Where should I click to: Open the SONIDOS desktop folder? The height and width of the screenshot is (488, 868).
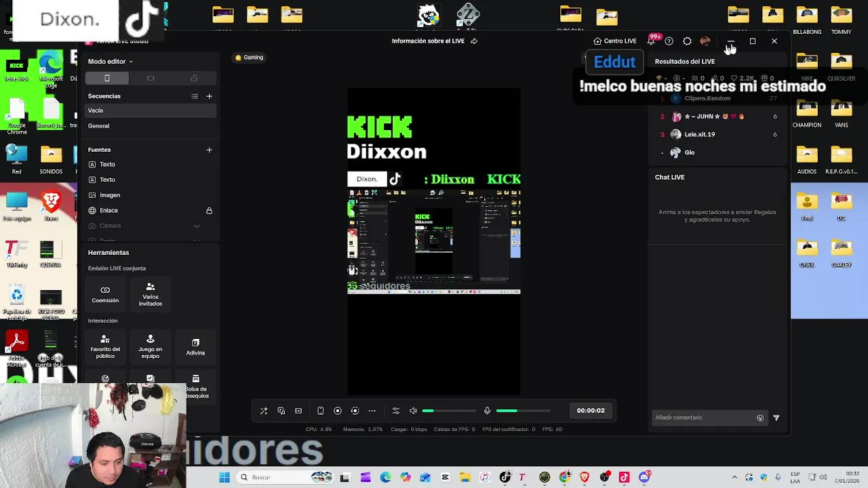click(51, 160)
